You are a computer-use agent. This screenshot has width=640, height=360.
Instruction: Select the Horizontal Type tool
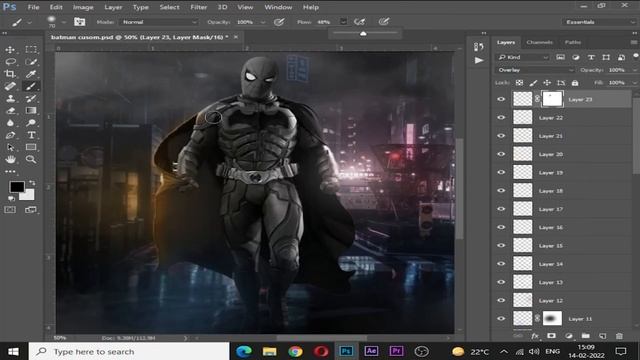point(31,135)
